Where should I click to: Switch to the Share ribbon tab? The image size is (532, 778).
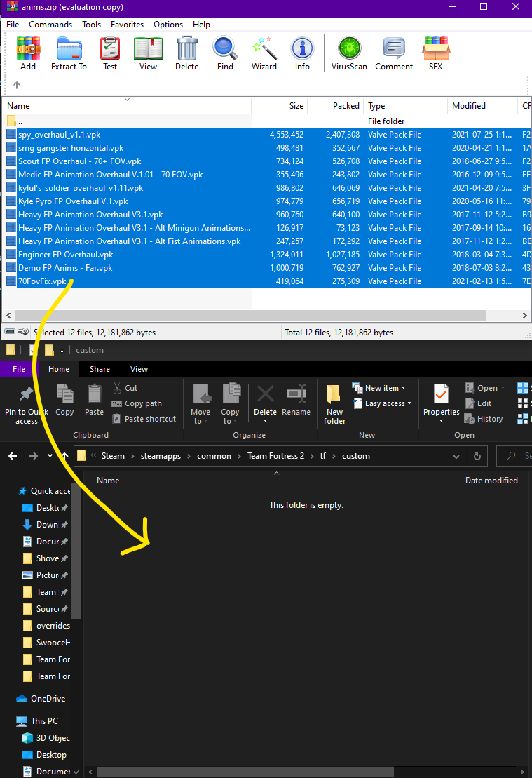(100, 369)
